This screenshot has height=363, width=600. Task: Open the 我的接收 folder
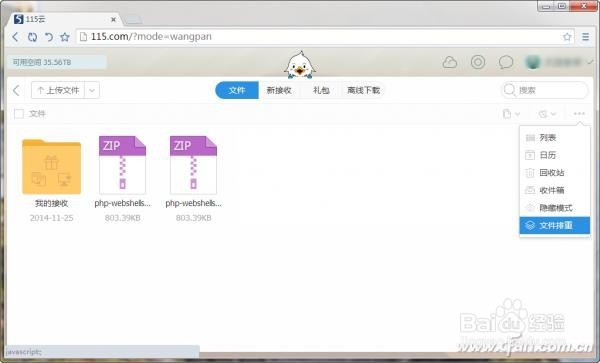[x=52, y=167]
